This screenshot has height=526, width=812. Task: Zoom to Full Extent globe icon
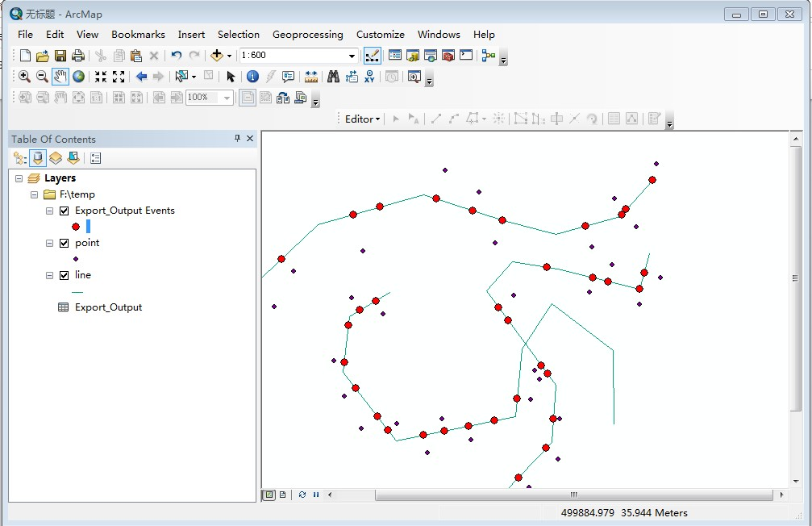(78, 77)
